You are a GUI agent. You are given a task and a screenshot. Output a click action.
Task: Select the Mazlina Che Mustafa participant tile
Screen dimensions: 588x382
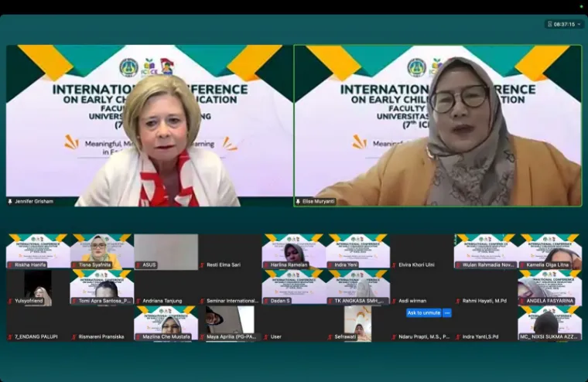tap(166, 322)
